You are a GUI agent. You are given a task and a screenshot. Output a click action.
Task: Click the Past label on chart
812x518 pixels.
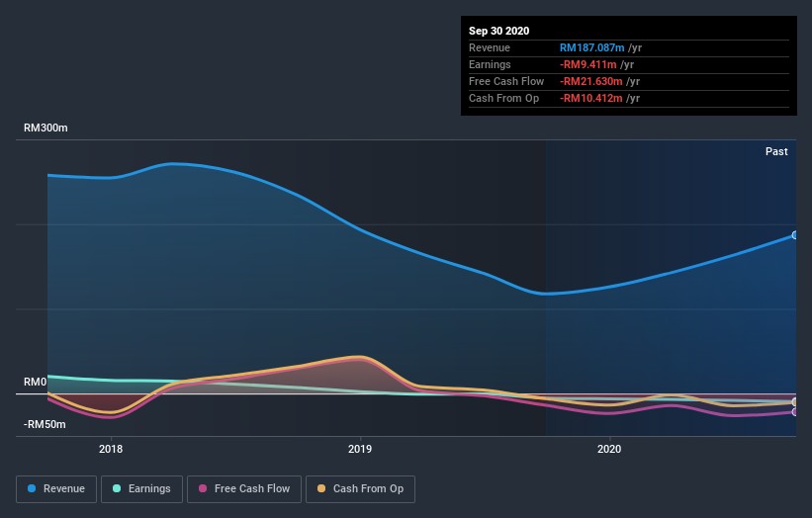tap(776, 151)
